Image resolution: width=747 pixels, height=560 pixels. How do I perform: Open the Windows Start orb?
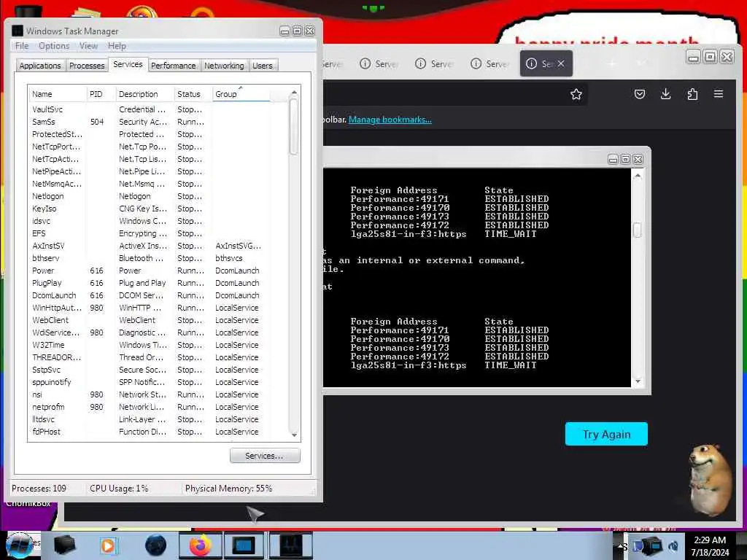pyautogui.click(x=19, y=545)
